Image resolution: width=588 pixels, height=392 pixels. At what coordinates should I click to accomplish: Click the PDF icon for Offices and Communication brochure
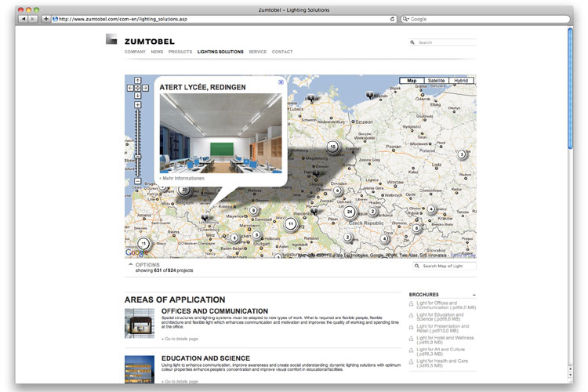coord(412,304)
